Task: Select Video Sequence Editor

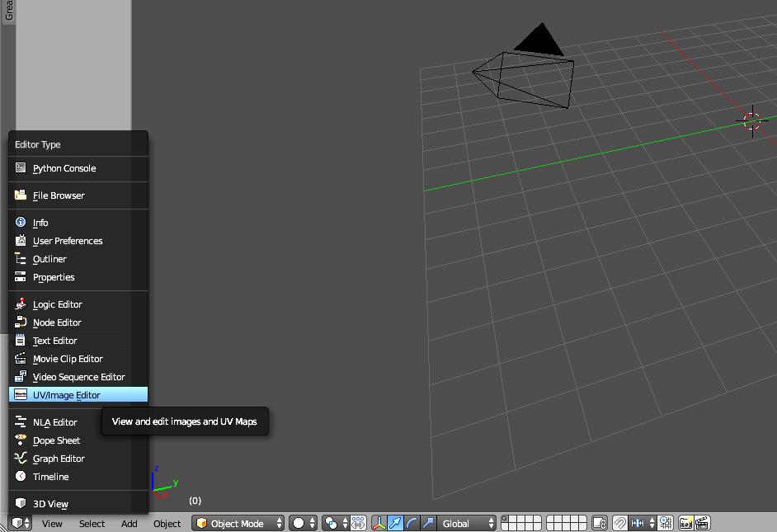Action: 78,377
